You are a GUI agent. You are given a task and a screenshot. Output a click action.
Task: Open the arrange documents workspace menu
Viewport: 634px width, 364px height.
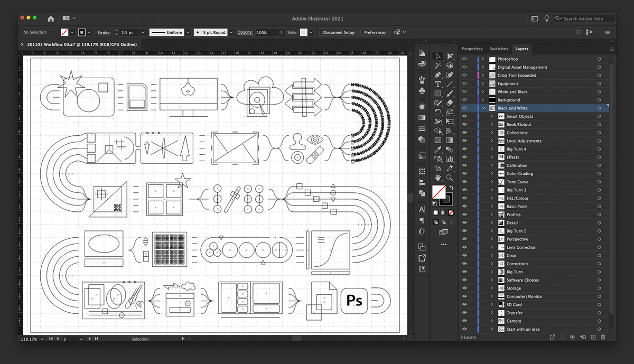(x=69, y=18)
